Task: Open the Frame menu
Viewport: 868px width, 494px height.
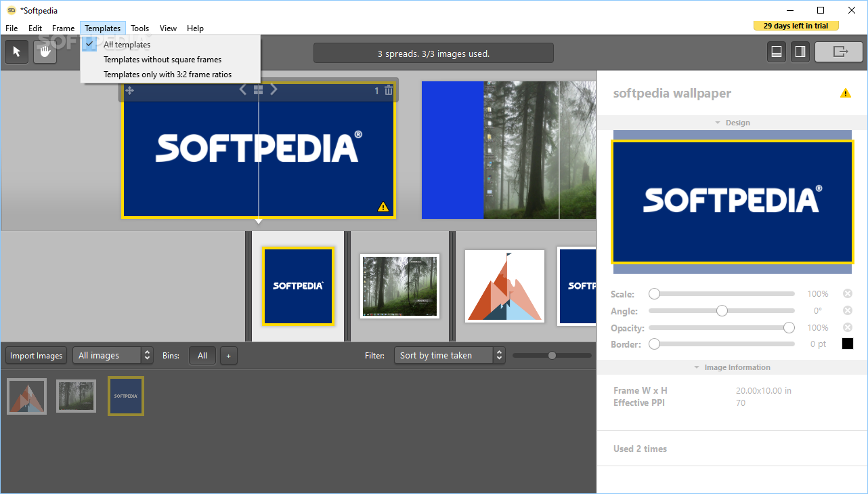Action: [x=64, y=28]
